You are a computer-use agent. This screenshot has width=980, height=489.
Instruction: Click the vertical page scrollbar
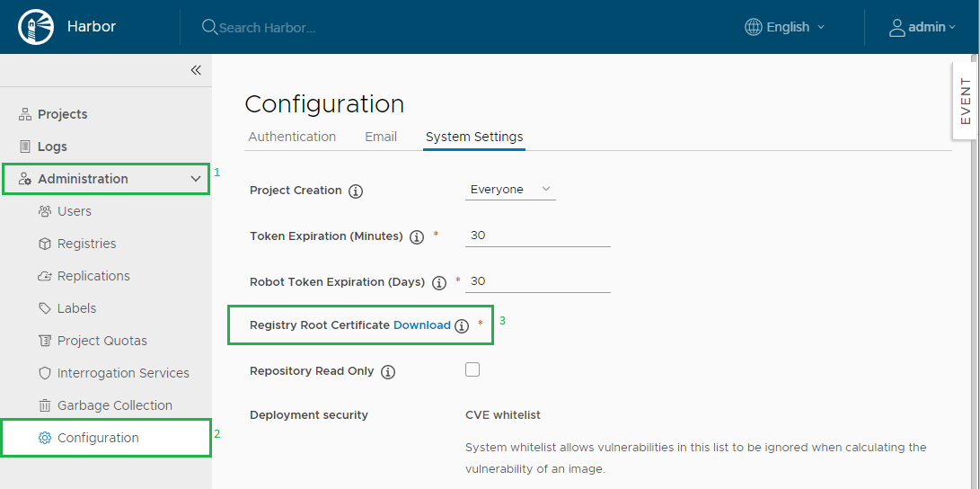(x=976, y=271)
